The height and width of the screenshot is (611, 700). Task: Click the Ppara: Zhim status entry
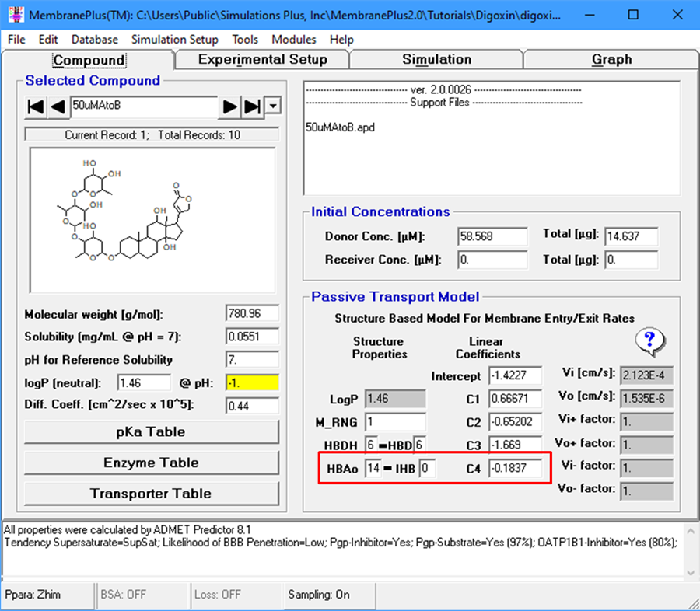coord(48,595)
